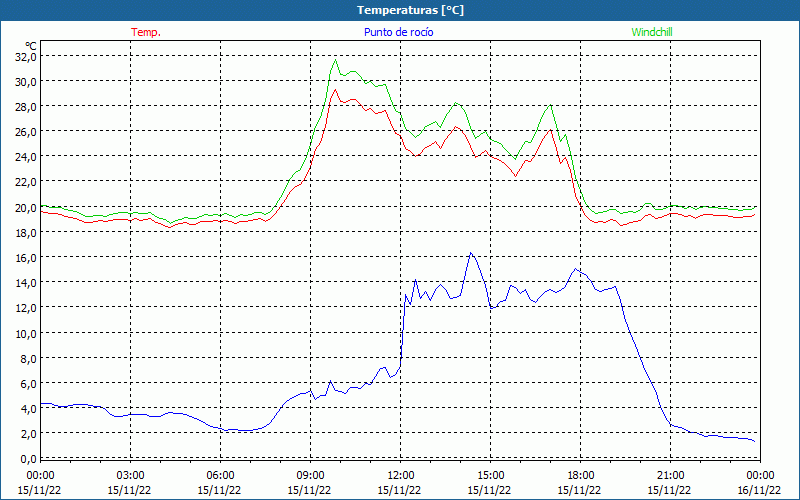The width and height of the screenshot is (800, 500).
Task: Click the 06:00 time label on the x-axis
Action: click(220, 476)
